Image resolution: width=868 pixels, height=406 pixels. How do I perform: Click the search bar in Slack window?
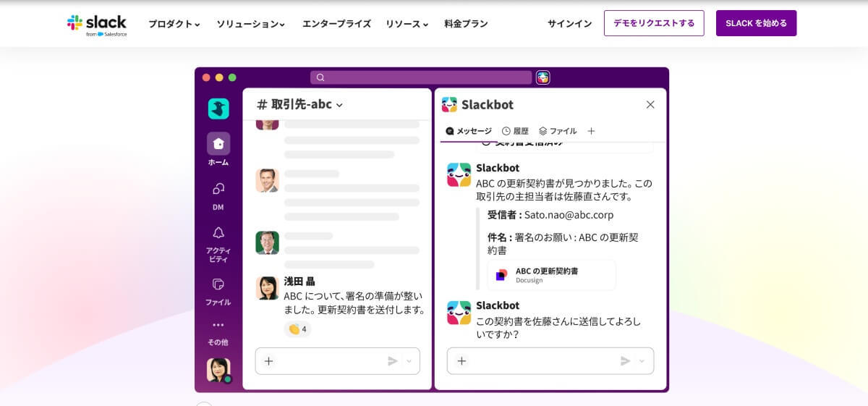coord(421,77)
